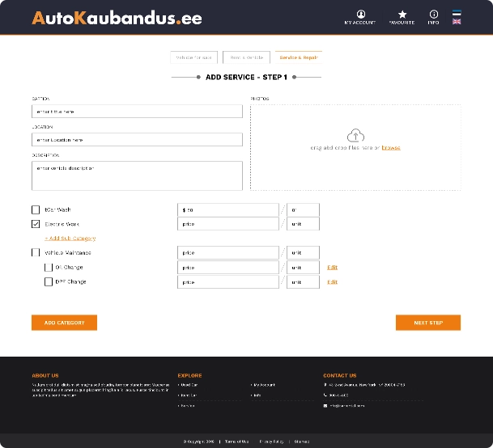Click the ADD SERVICE - STEP 1 heading
The width and height of the screenshot is (493, 448).
(x=246, y=78)
